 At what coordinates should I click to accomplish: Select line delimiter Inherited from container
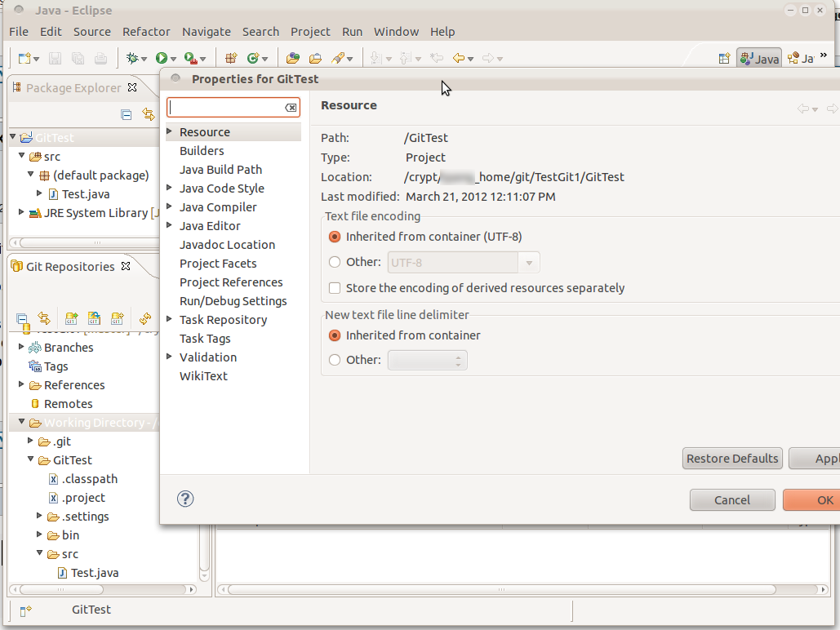[335, 335]
